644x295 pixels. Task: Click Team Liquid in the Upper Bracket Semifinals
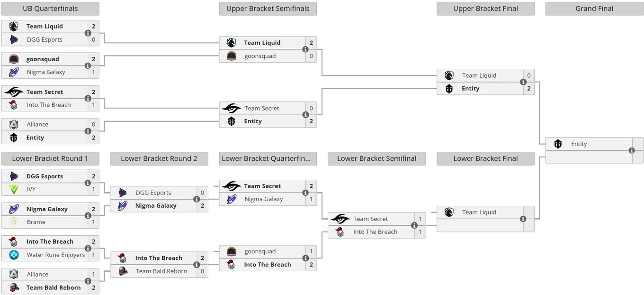pyautogui.click(x=262, y=43)
